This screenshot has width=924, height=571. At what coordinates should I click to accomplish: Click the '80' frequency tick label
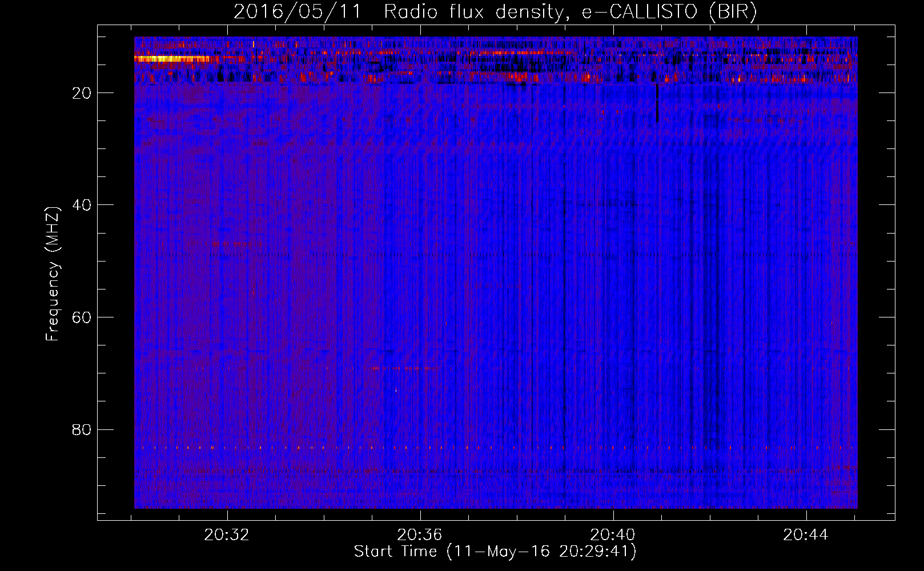[82, 429]
